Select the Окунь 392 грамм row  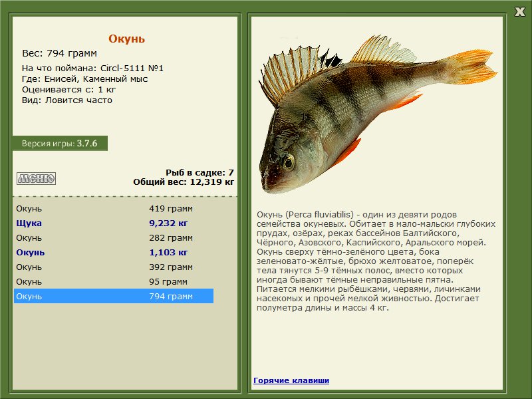coord(114,267)
